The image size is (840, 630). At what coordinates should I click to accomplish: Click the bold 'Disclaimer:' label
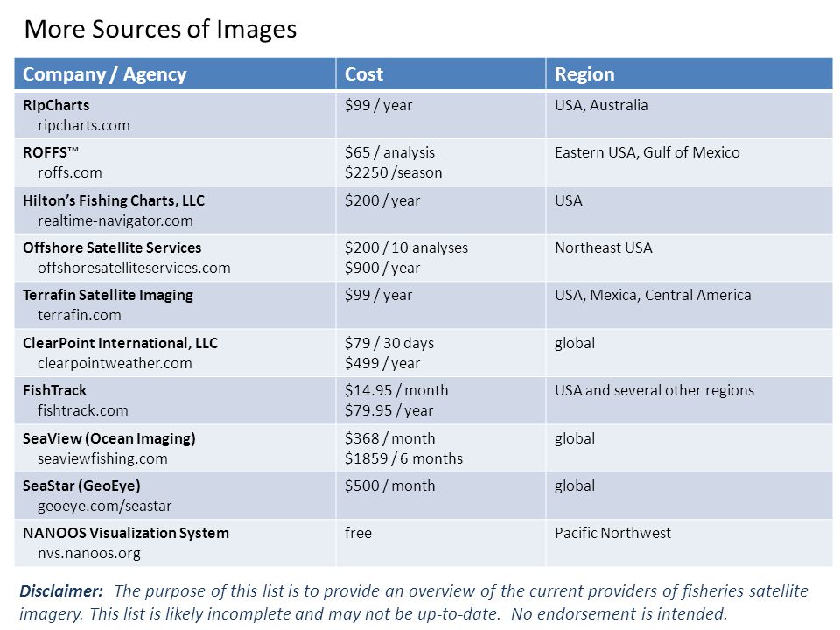click(61, 591)
